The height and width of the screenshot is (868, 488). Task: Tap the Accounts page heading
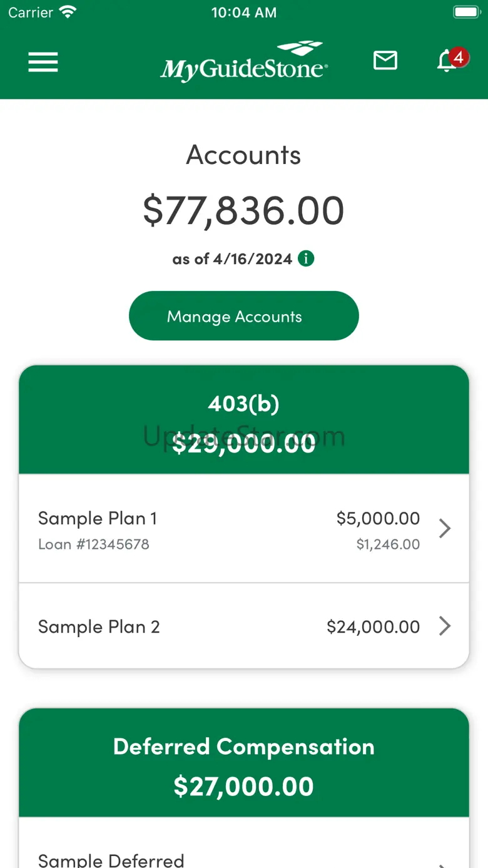tap(243, 155)
